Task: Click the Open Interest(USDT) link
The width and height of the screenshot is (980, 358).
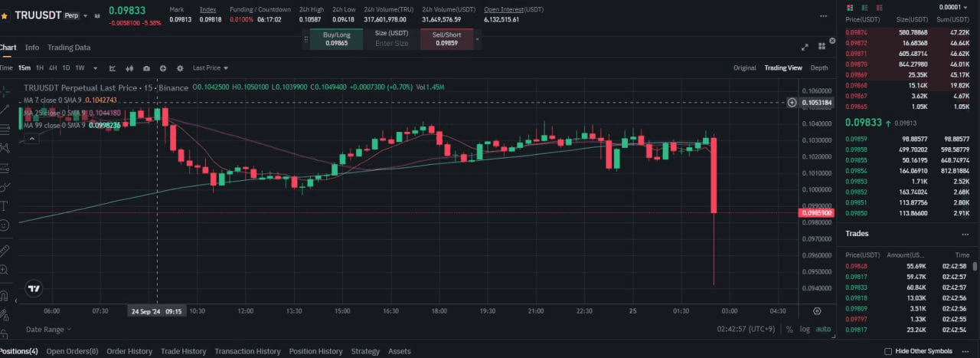Action: tap(513, 9)
